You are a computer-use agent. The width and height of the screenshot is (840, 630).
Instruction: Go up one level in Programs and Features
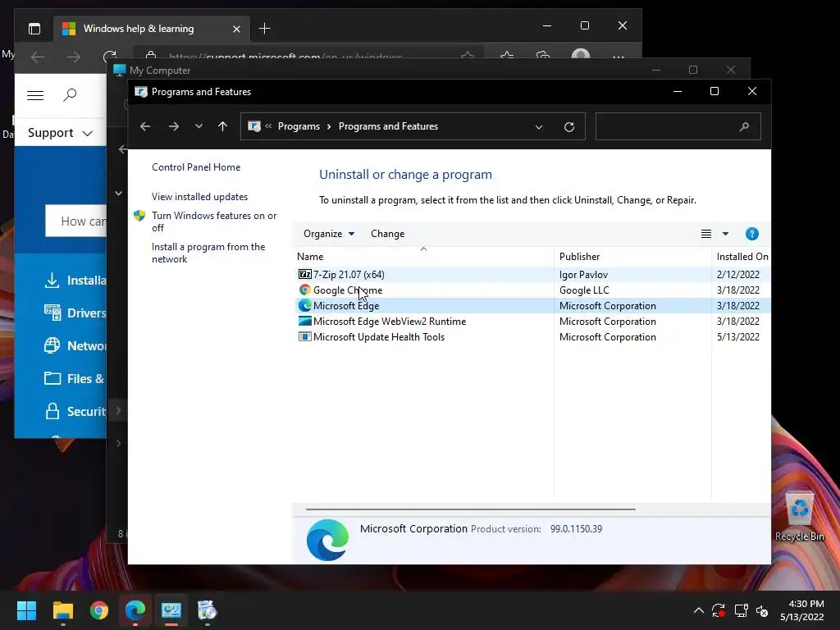point(223,126)
